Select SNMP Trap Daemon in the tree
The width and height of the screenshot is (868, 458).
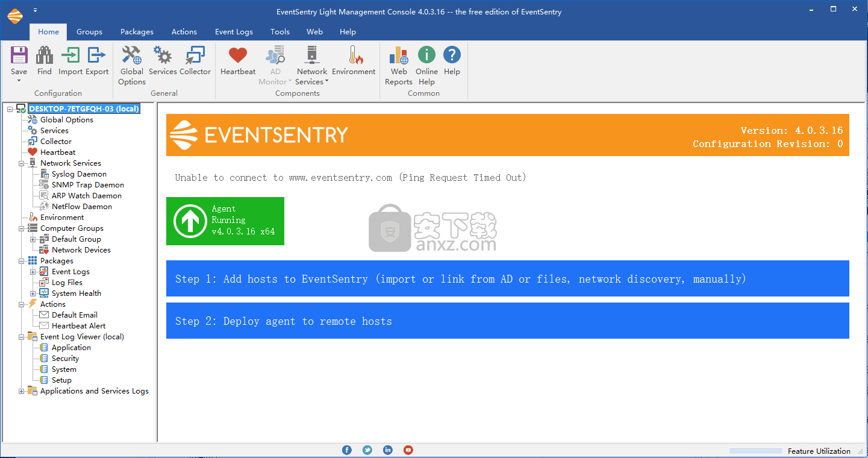(88, 185)
